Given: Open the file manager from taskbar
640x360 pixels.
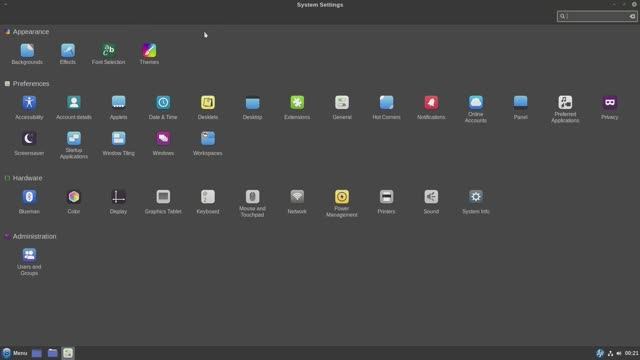Looking at the screenshot, I should point(52,353).
